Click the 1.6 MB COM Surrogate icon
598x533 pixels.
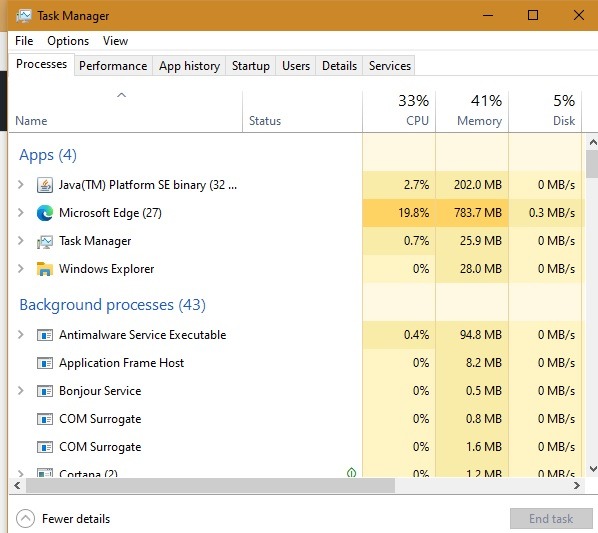45,447
